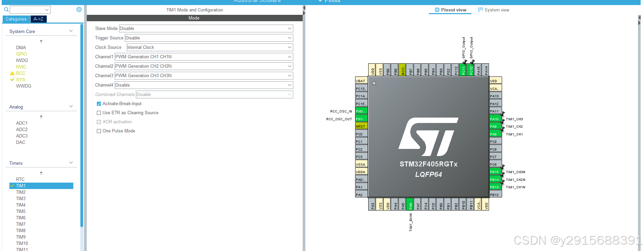The height and width of the screenshot is (251, 644).
Task: Collapse the Timers category
Action: point(71,163)
